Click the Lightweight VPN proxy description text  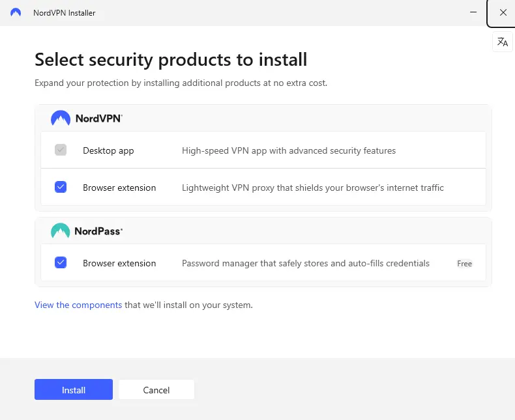click(312, 188)
